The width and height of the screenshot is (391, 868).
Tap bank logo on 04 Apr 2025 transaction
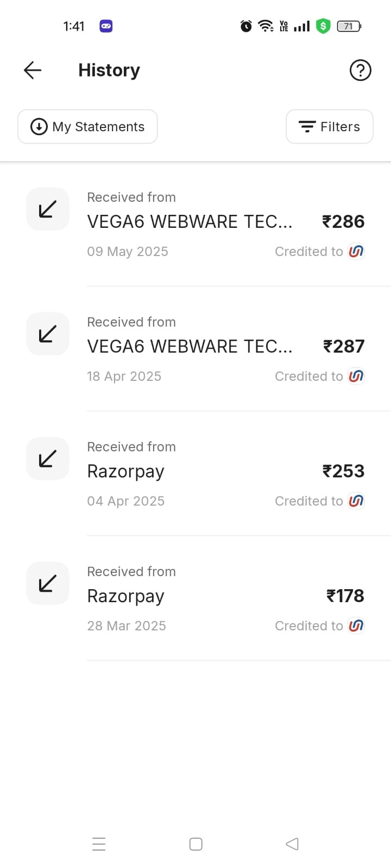point(356,501)
